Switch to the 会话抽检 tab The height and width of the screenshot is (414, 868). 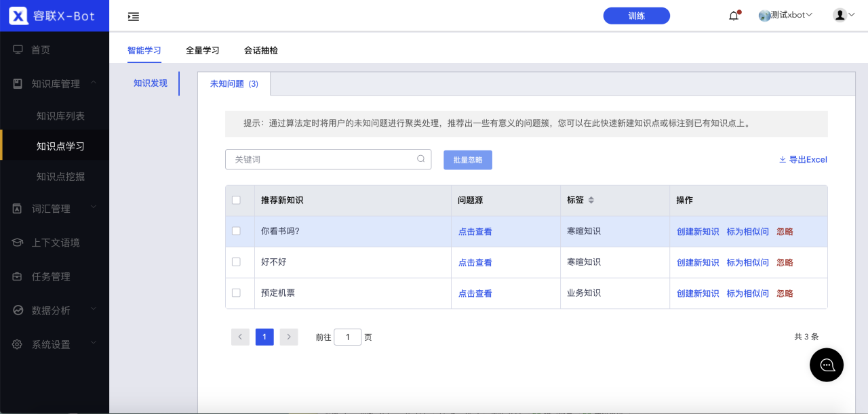click(x=261, y=50)
